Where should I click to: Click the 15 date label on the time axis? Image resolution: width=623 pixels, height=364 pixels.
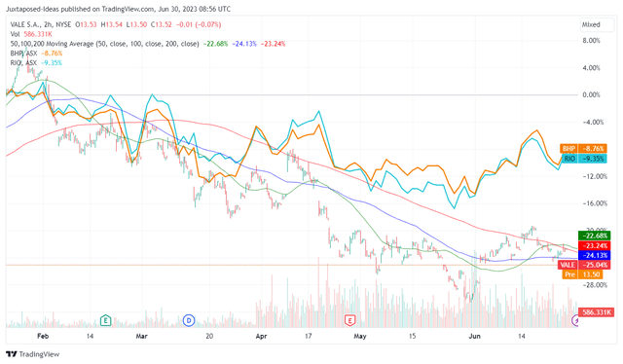413,336
